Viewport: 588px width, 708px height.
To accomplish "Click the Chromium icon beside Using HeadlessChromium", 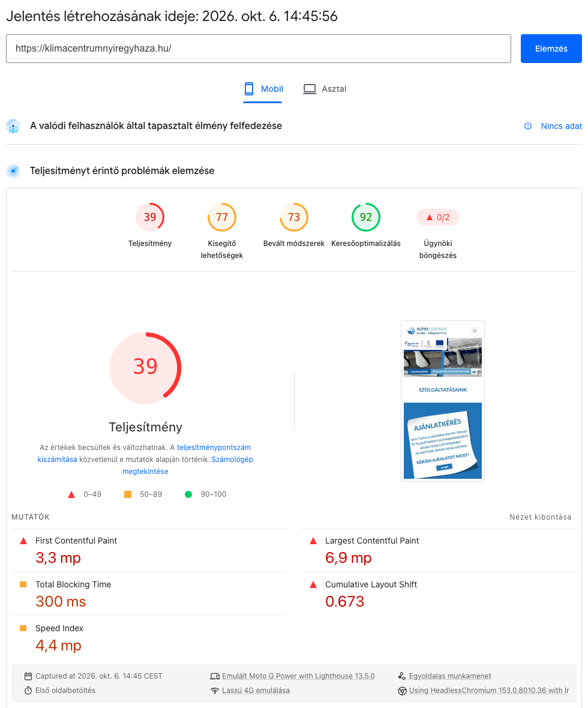I will [x=402, y=691].
